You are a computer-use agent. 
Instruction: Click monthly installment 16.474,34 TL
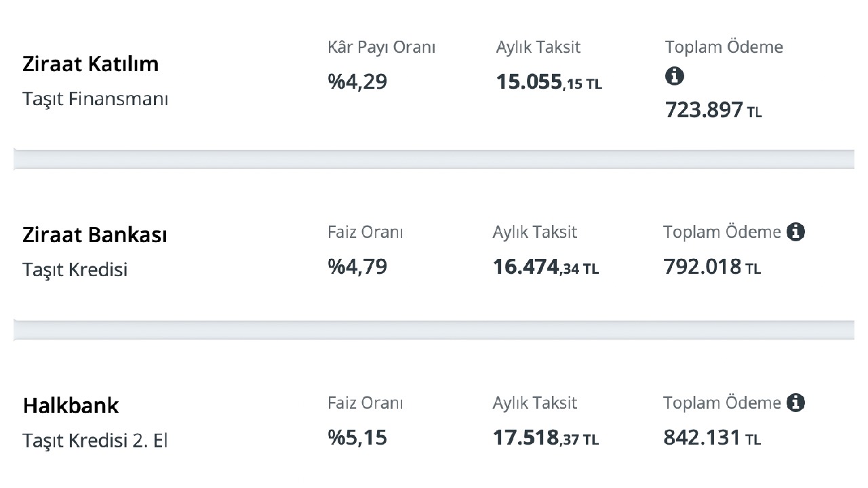546,267
